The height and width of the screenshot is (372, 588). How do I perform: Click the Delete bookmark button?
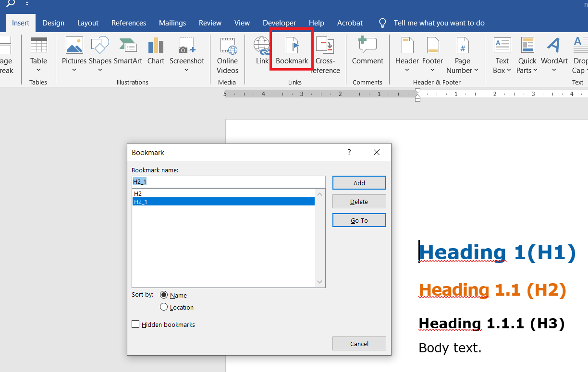pyautogui.click(x=359, y=202)
